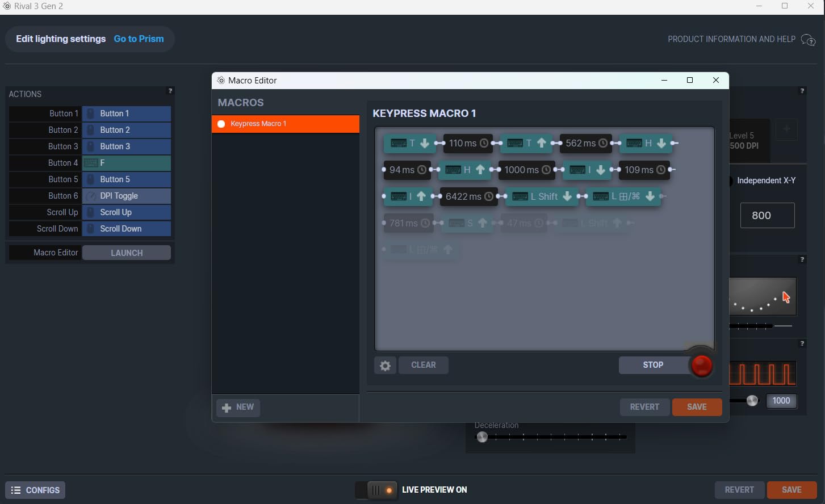This screenshot has height=504, width=825.
Task: Open the Scroll Up action dropdown
Action: coord(126,212)
